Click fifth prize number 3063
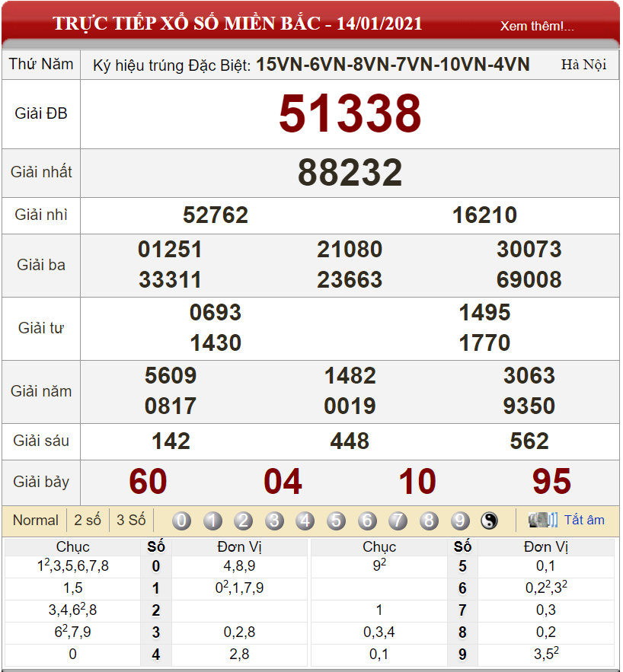The width and height of the screenshot is (623, 672). point(529,376)
